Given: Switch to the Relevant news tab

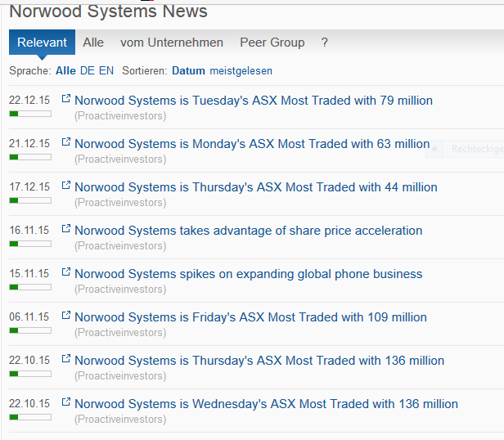Looking at the screenshot, I should (x=42, y=43).
